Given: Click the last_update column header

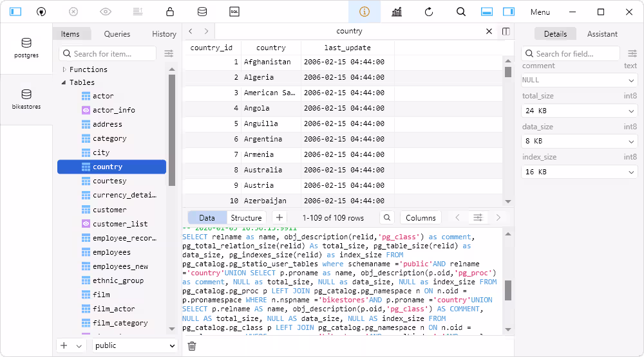Looking at the screenshot, I should [x=348, y=48].
